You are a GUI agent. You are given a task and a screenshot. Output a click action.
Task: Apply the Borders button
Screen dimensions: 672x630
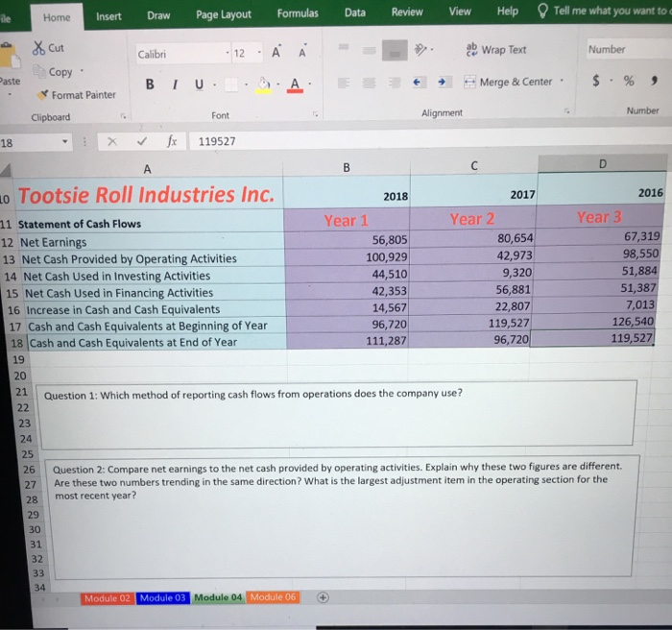click(231, 85)
